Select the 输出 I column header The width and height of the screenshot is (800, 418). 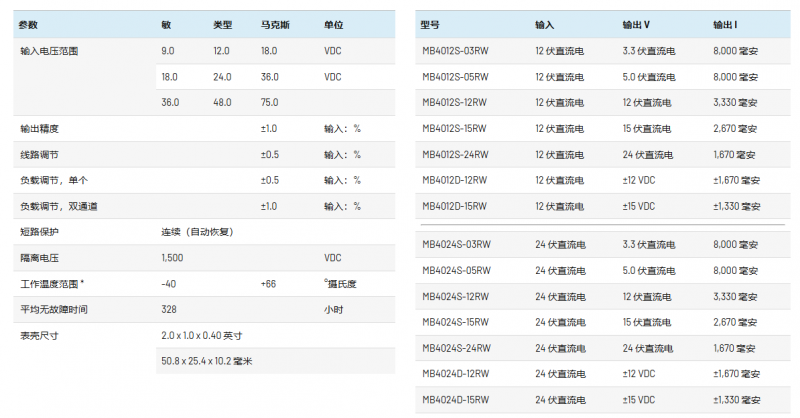coord(698,23)
